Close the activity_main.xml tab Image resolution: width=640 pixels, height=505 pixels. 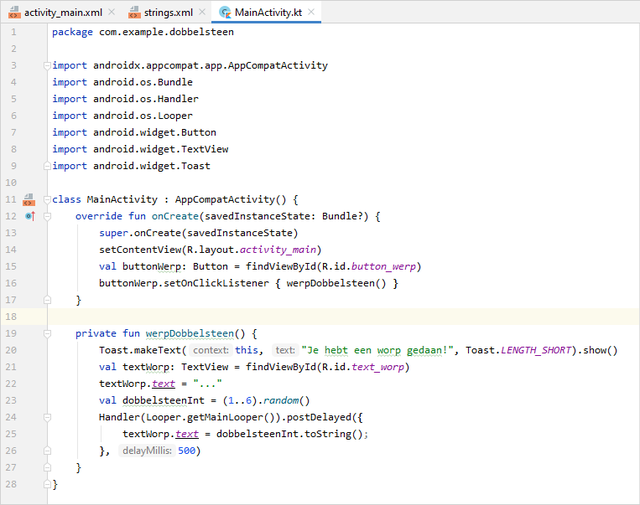click(x=109, y=12)
